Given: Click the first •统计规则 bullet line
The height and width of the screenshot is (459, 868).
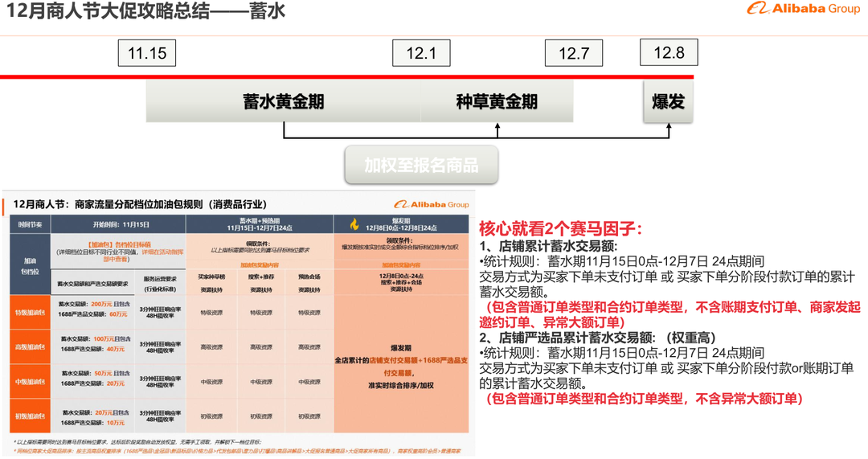Looking at the screenshot, I should [621, 260].
